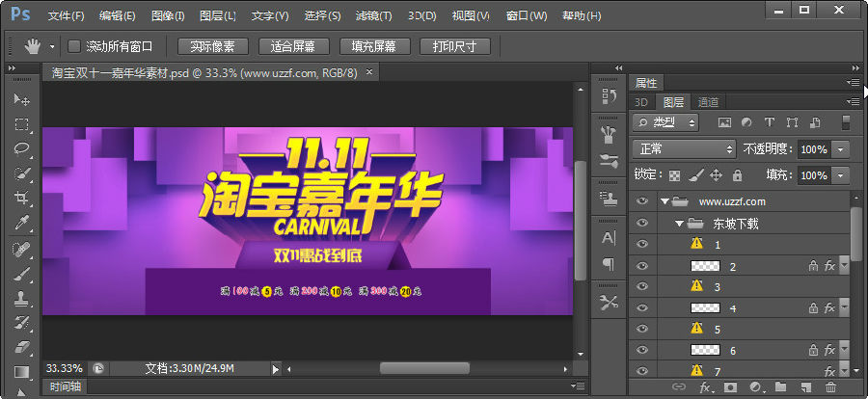Expand layer 2 effects arrow
Screen dimensions: 868x399
844,266
